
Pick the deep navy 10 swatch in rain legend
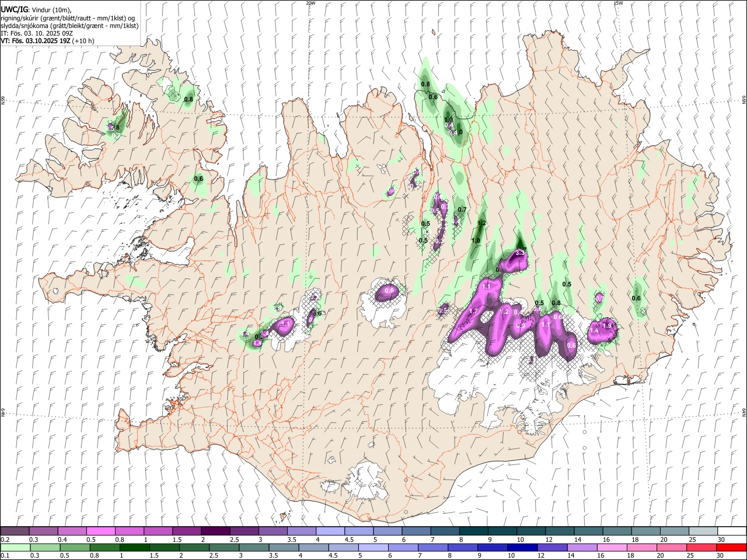point(522,547)
